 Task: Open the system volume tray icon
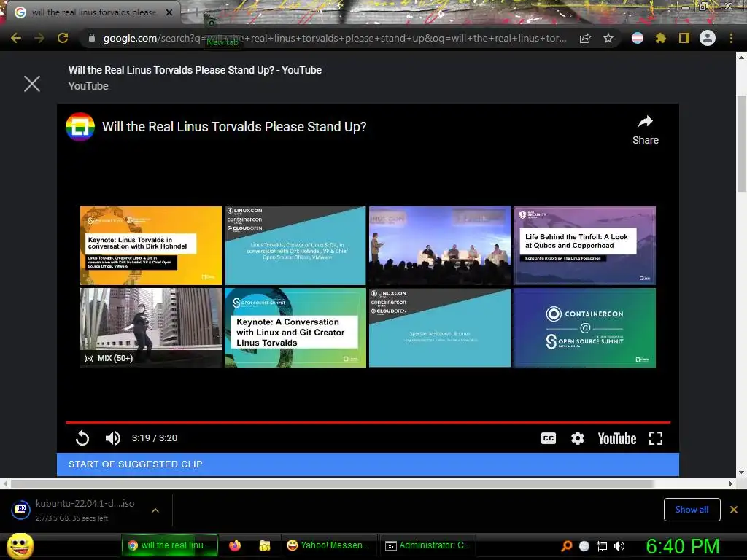click(x=619, y=546)
